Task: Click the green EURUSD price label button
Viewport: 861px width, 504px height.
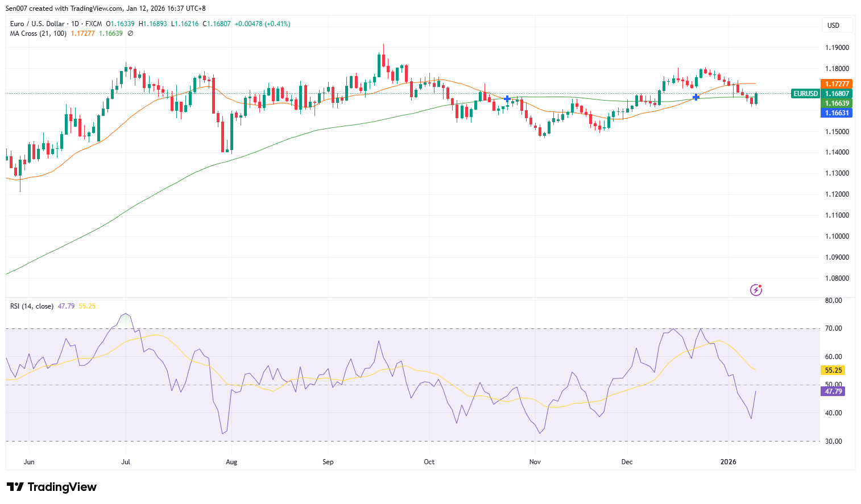Action: tap(805, 93)
